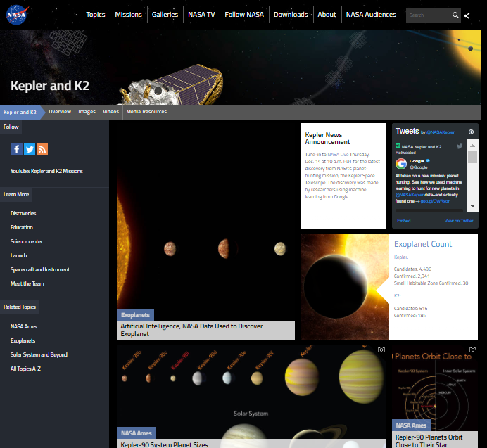The width and height of the screenshot is (487, 448).
Task: Click the goo.gl link in tweet
Action: pos(435,201)
